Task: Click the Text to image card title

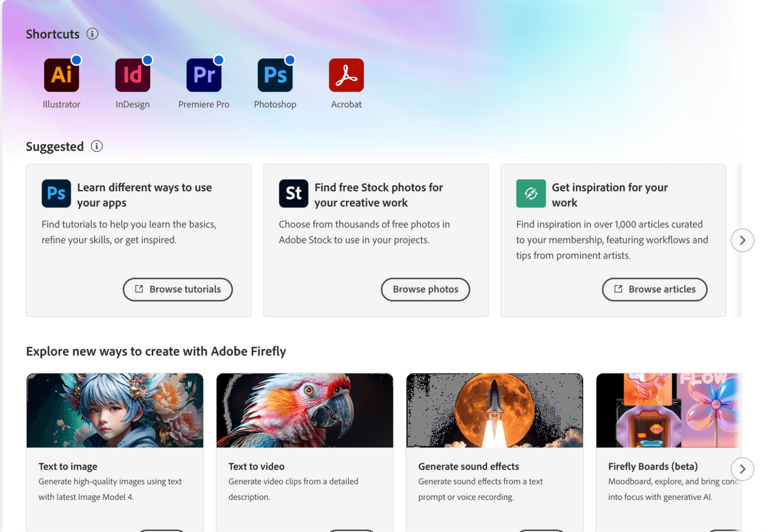Action: [68, 466]
